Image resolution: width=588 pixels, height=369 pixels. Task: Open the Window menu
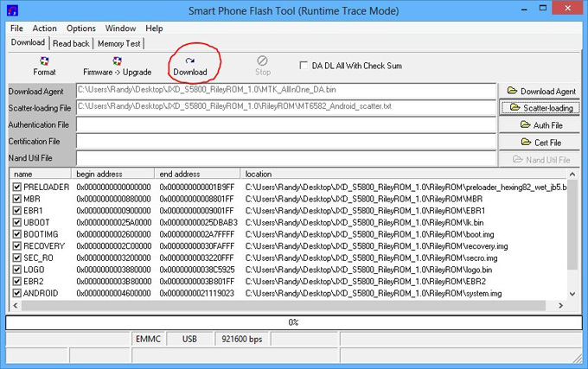tap(120, 29)
